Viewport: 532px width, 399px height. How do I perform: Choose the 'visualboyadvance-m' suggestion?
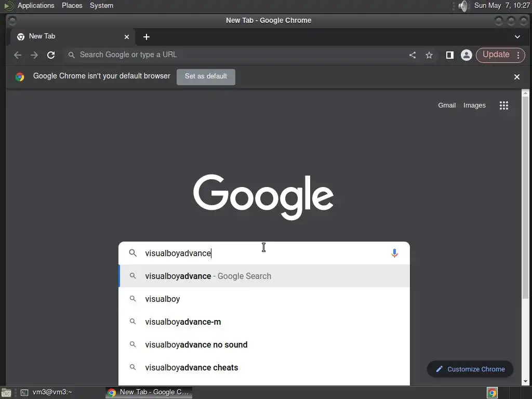tap(264, 322)
